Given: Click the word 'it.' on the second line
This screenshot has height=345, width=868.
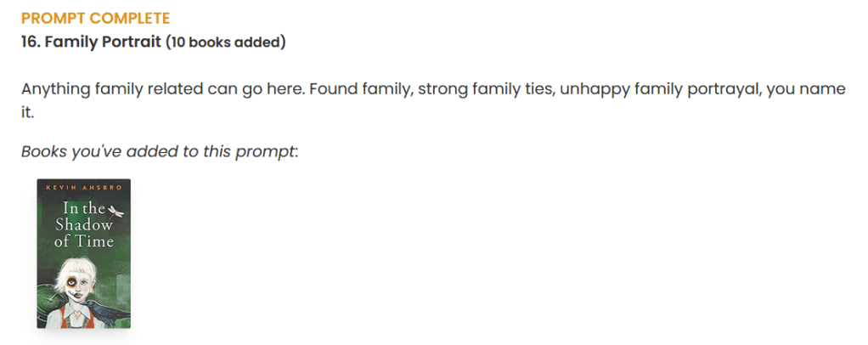Looking at the screenshot, I should tap(27, 111).
